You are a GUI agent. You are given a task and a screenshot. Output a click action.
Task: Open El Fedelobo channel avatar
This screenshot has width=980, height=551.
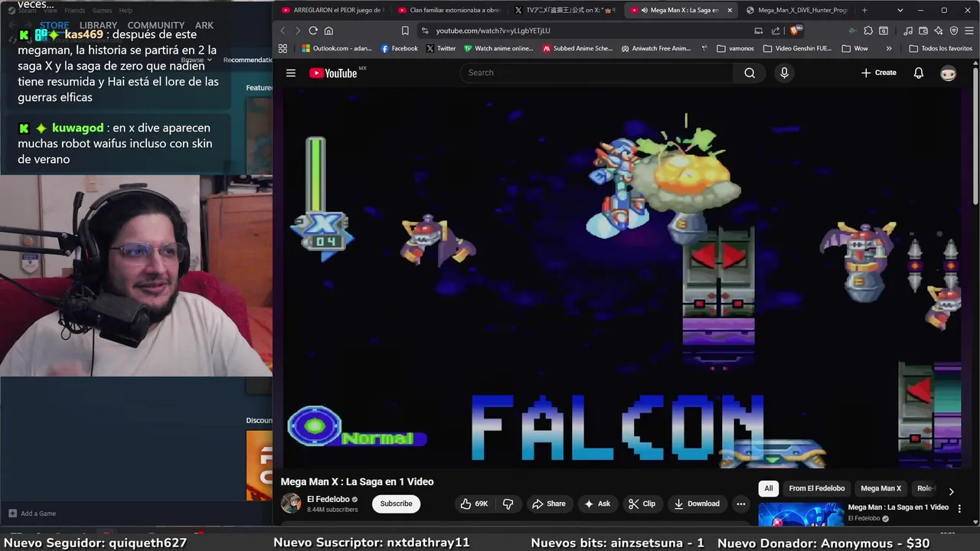click(x=291, y=503)
